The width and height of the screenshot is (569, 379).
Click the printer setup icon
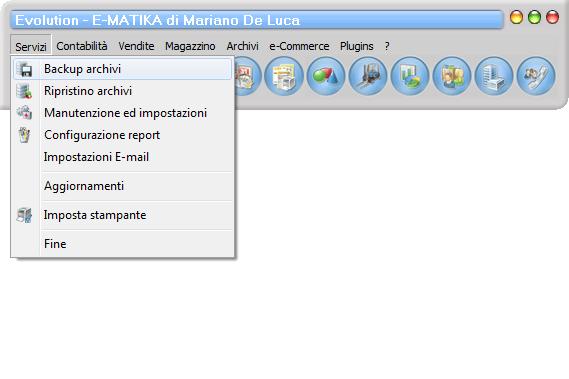click(24, 215)
